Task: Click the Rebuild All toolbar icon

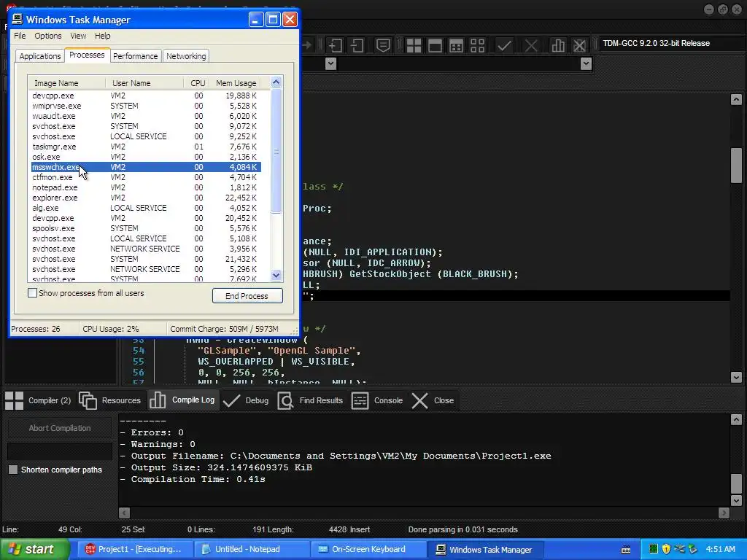Action: [x=477, y=46]
